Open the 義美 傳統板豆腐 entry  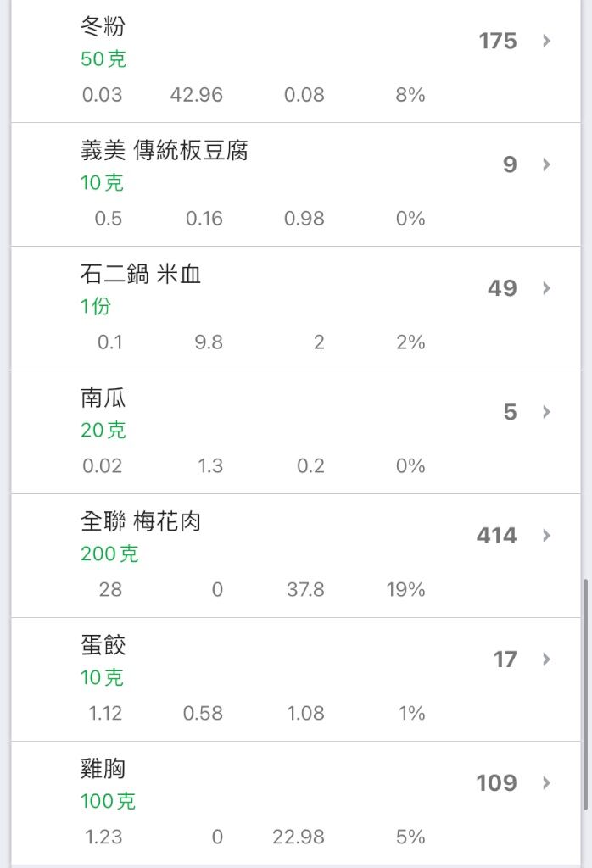(164, 150)
